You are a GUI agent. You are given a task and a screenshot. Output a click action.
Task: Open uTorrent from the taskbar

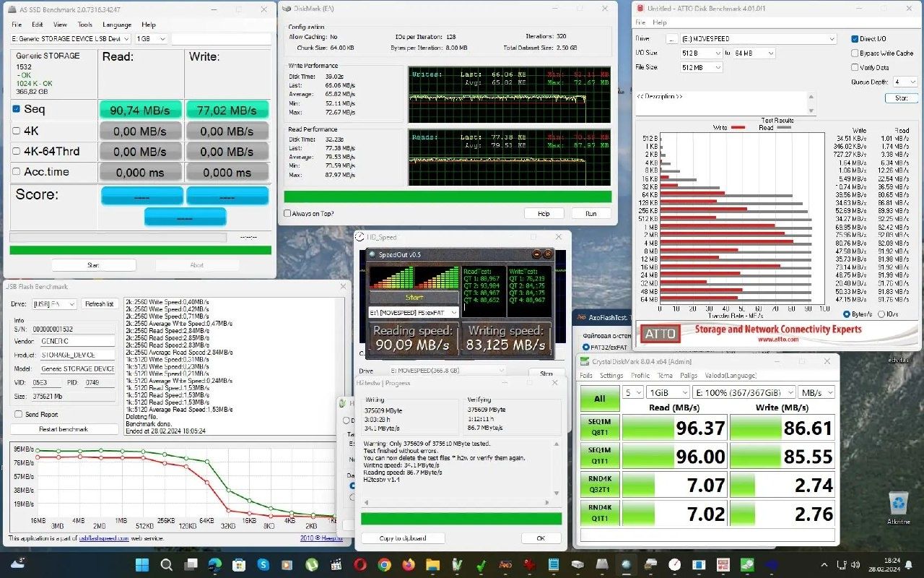(x=312, y=564)
